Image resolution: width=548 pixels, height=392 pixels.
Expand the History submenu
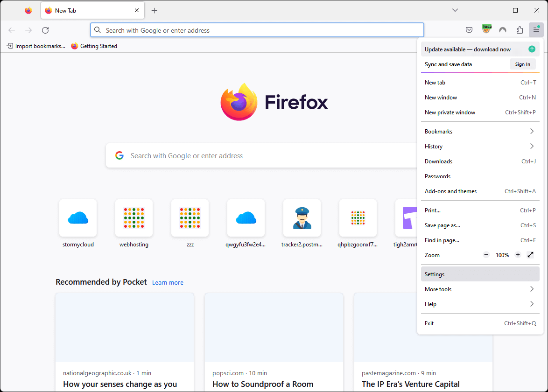[480, 146]
